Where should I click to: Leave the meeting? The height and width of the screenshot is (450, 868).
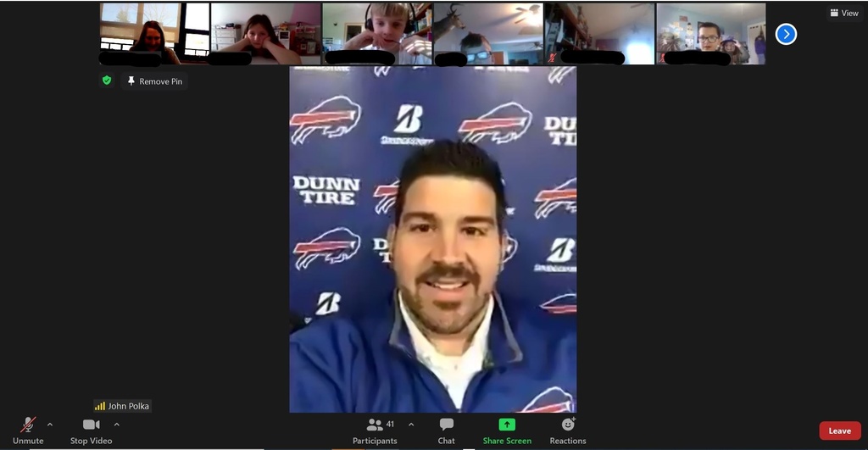[840, 431]
